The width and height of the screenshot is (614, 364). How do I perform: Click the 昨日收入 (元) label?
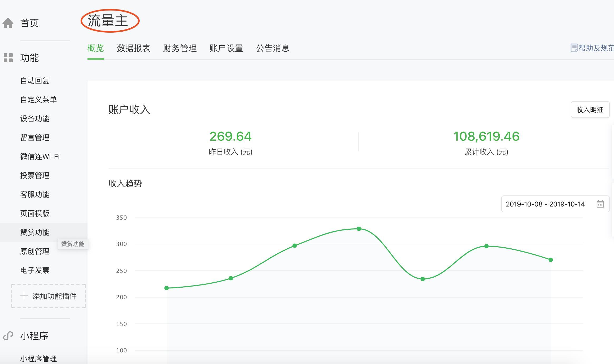coord(231,152)
